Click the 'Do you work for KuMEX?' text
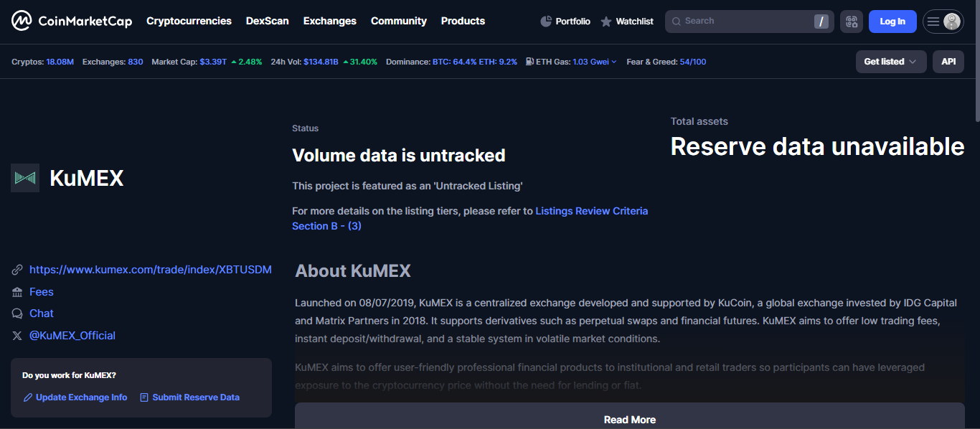This screenshot has height=429, width=980. [69, 375]
